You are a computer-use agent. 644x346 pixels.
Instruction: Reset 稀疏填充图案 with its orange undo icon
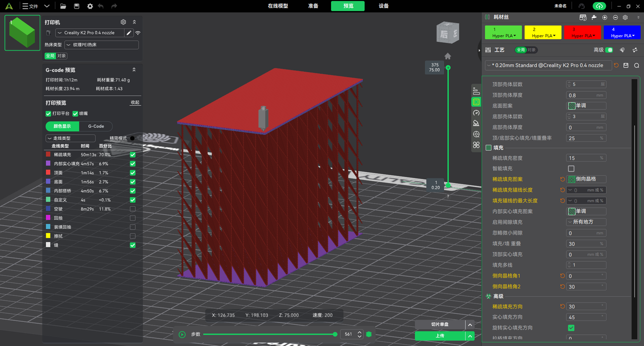[x=562, y=179]
